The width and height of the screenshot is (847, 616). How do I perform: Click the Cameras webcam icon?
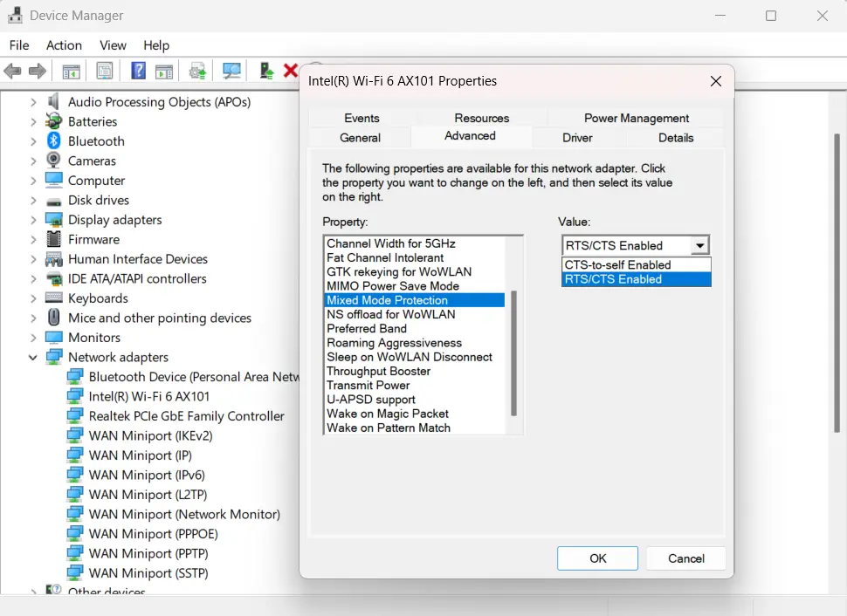point(53,161)
